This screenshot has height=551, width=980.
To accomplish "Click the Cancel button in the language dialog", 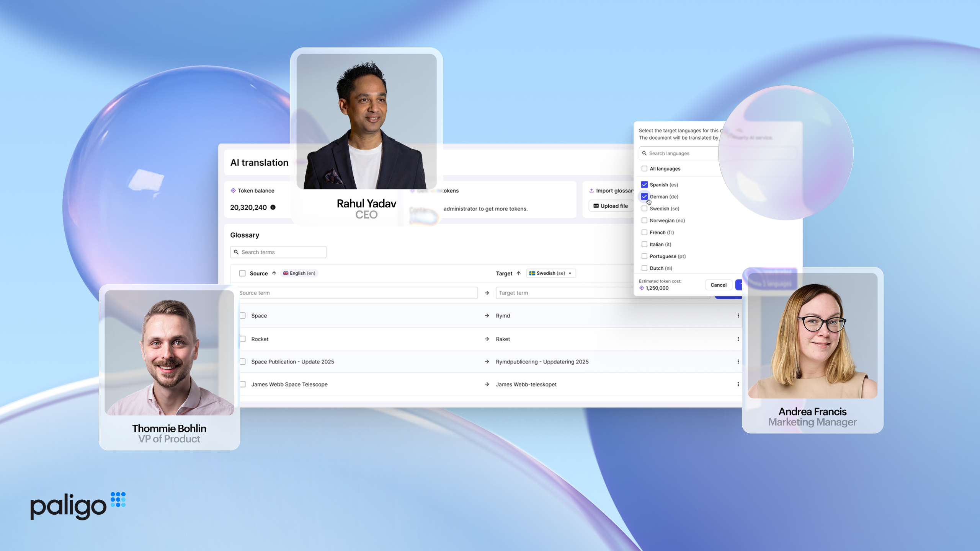I will point(719,285).
